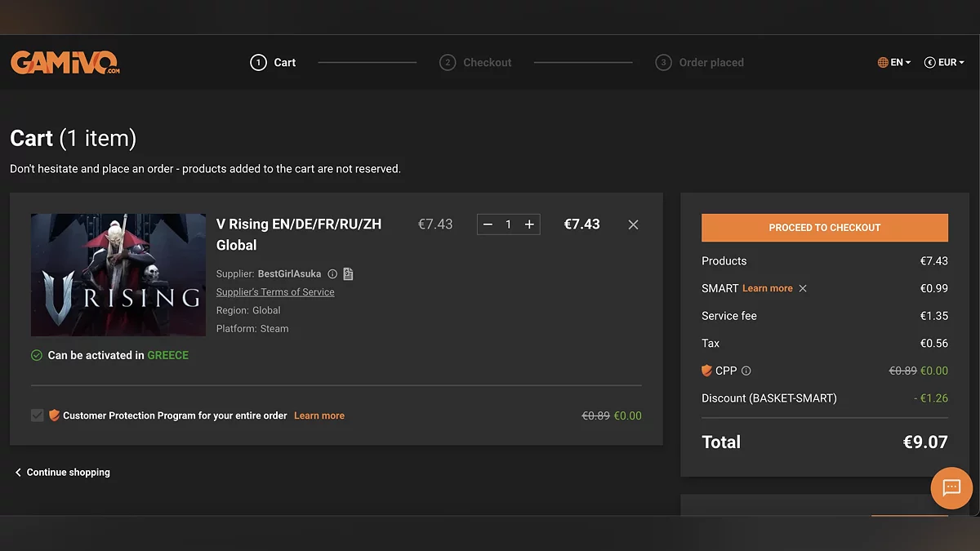Open the supplier document icon
980x551 pixels.
click(x=349, y=274)
